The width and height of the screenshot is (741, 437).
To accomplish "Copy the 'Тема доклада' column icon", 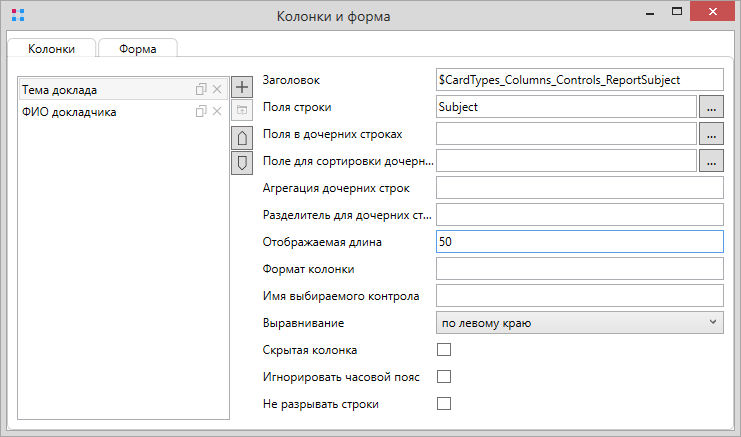I will tap(201, 89).
